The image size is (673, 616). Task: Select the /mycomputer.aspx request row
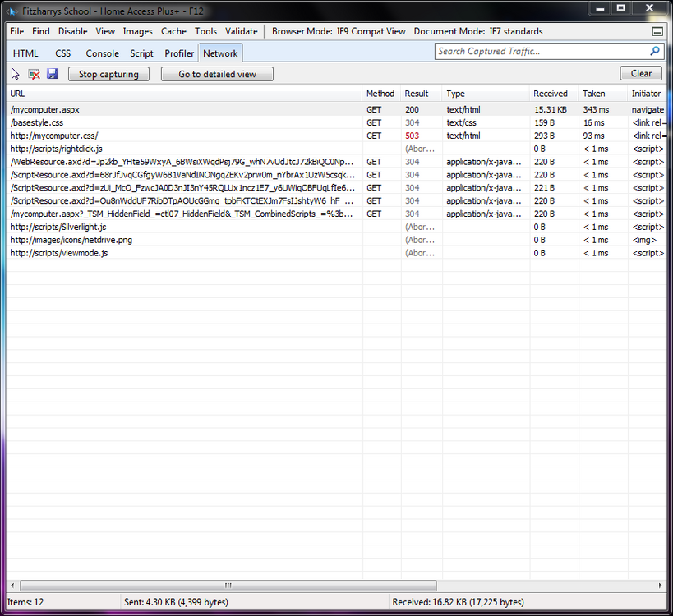pos(337,109)
